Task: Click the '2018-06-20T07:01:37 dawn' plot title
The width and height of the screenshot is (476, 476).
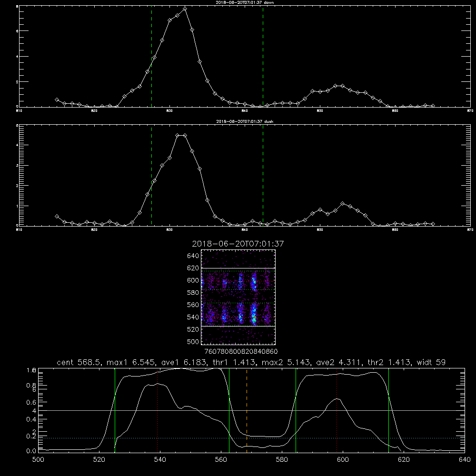Action: point(245,2)
